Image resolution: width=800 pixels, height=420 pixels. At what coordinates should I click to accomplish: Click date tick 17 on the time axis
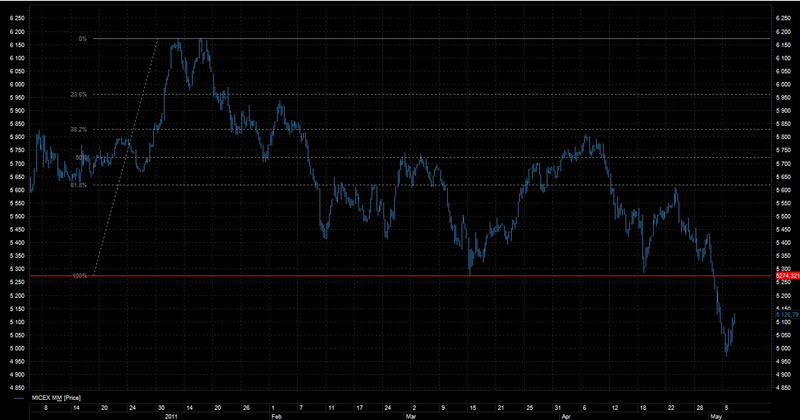[x=360, y=408]
